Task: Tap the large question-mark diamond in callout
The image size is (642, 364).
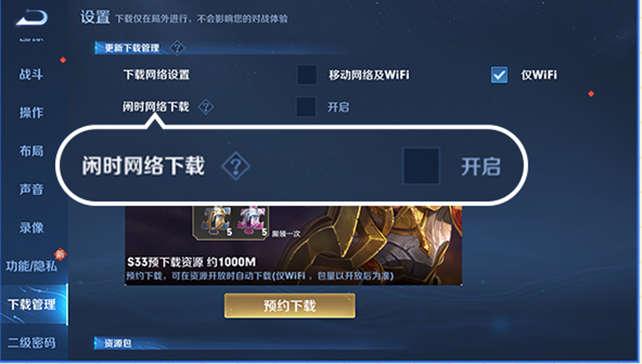Action: [235, 166]
